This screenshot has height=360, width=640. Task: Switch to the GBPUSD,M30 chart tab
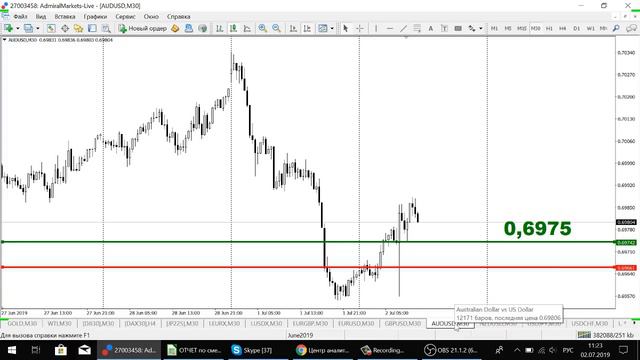pos(402,324)
